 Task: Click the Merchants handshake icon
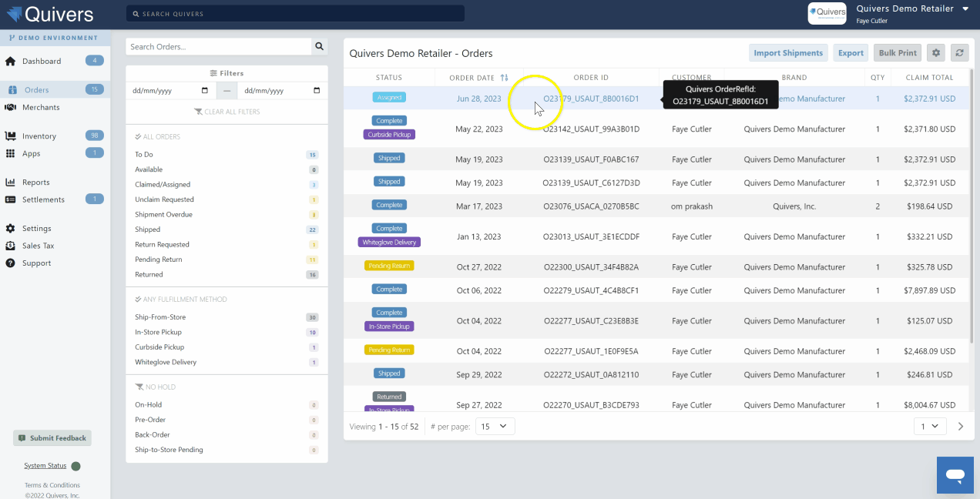point(11,107)
